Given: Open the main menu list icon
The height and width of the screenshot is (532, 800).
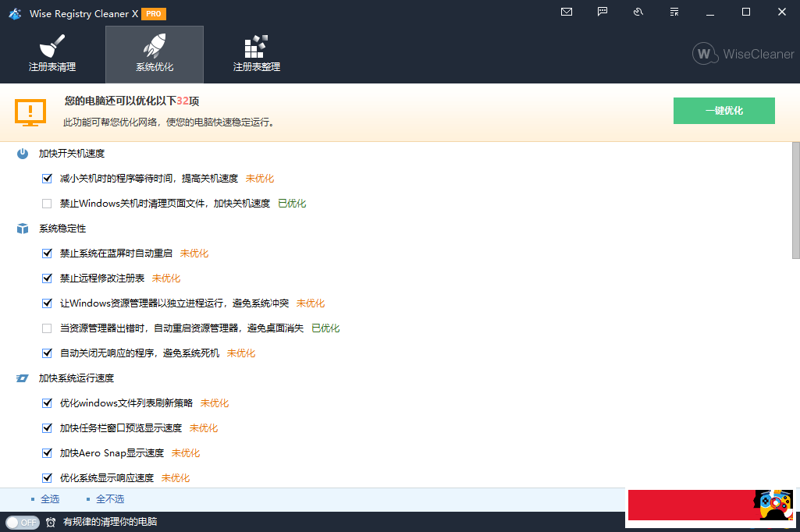Looking at the screenshot, I should [674, 12].
